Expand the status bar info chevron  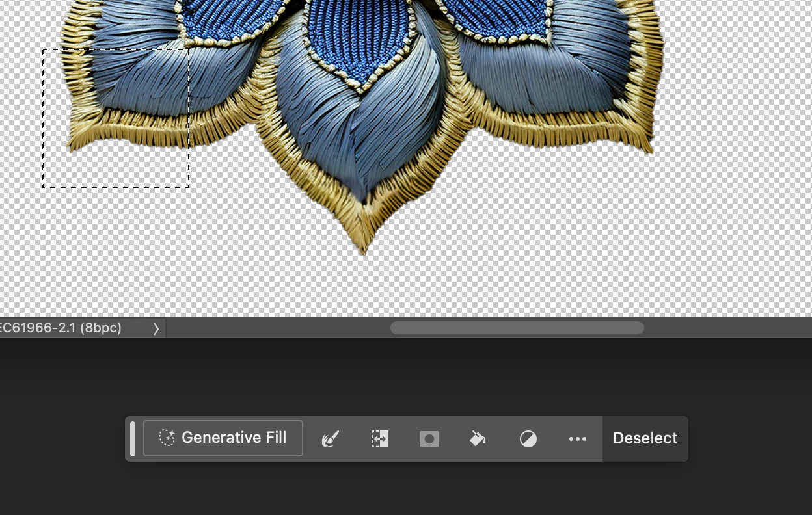156,328
